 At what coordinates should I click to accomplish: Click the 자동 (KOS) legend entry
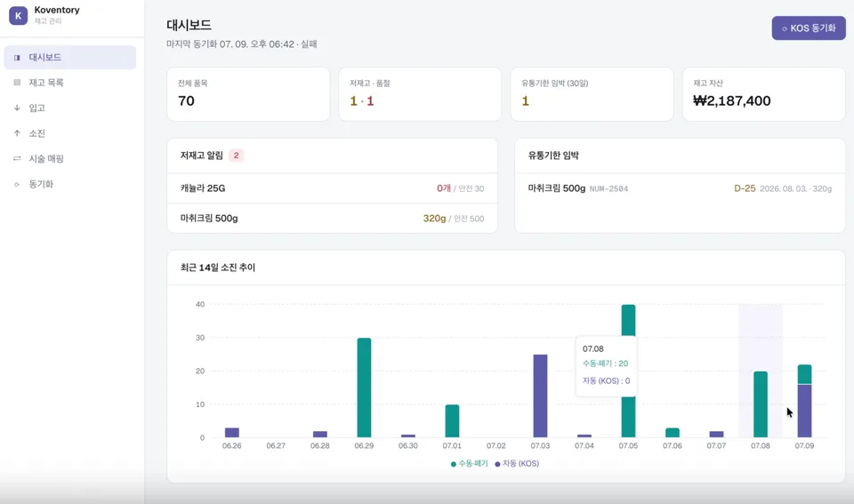point(517,464)
